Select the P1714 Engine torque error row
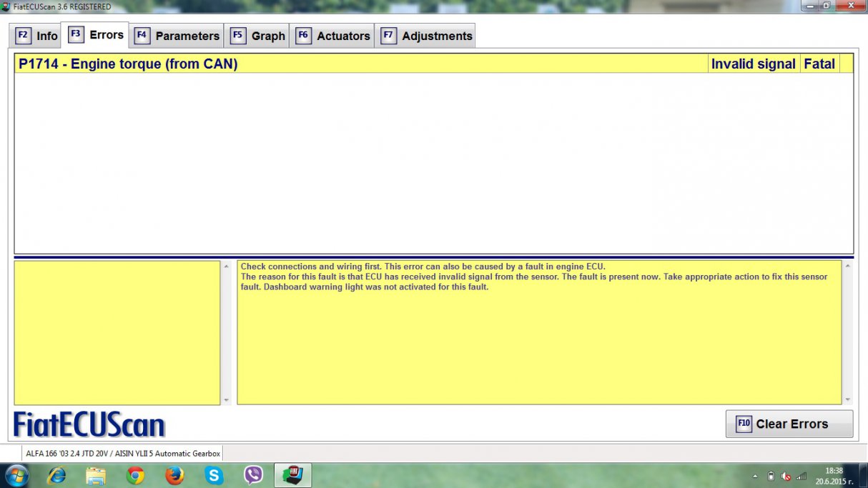Viewport: 868px width, 488px height. (x=357, y=64)
